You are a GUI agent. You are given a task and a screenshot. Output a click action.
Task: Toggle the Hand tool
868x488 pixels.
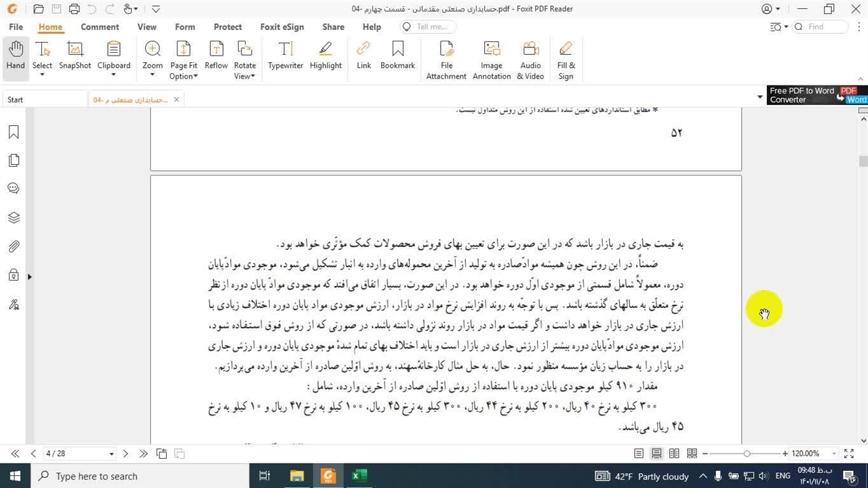pyautogui.click(x=16, y=56)
